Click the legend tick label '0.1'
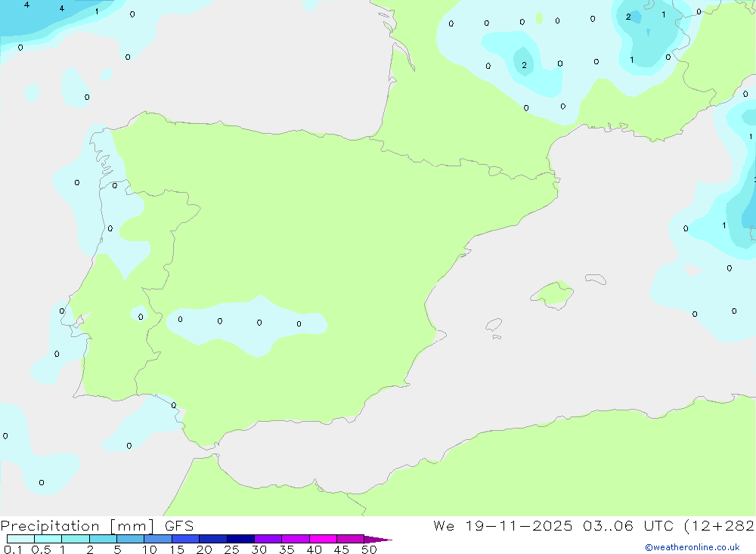The width and height of the screenshot is (756, 554). tap(13, 549)
